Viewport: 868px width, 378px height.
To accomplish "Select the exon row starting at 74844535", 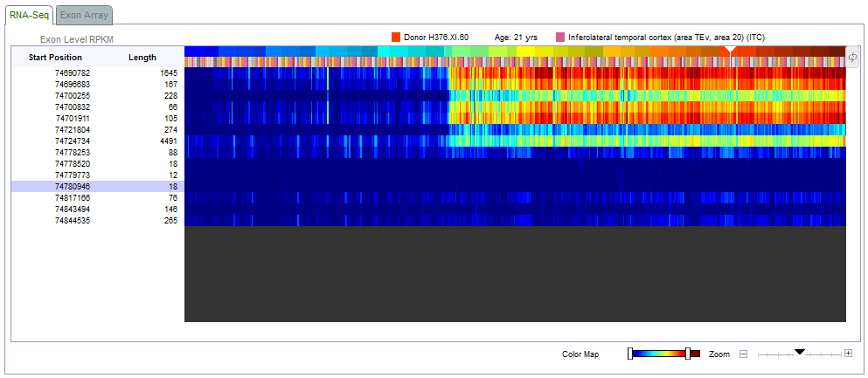I will (97, 221).
